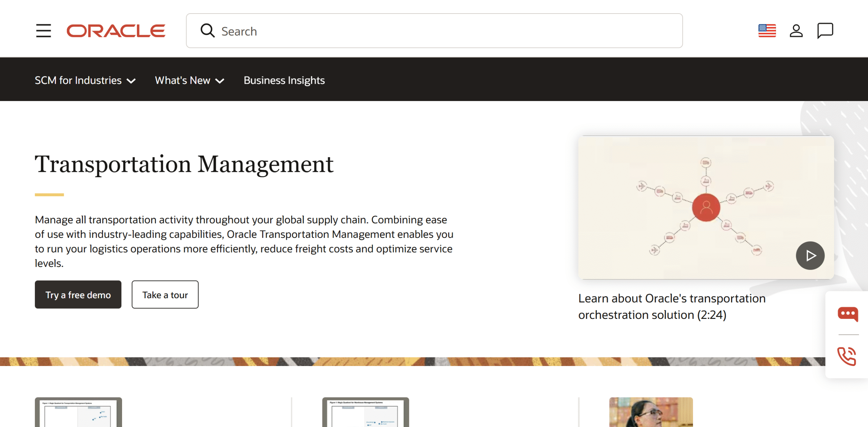Open the Warehouse Management Systems quadrant thumbnail

coord(366,412)
